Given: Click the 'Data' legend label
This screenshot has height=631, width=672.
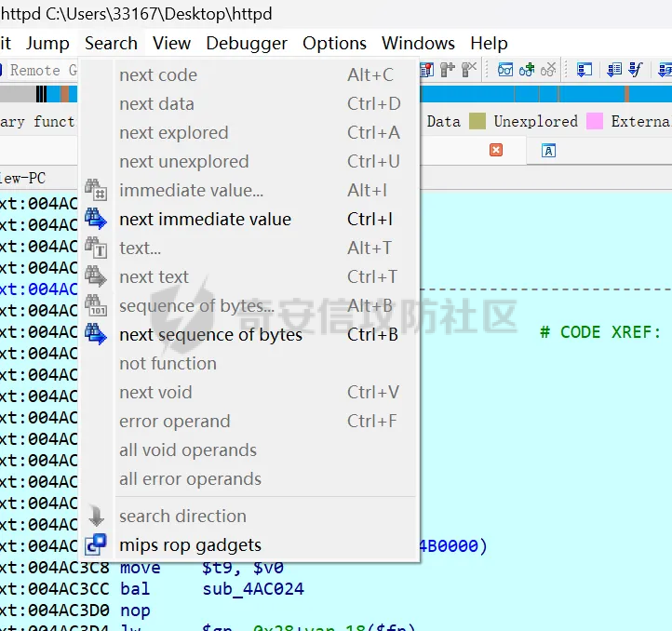Looking at the screenshot, I should 444,121.
